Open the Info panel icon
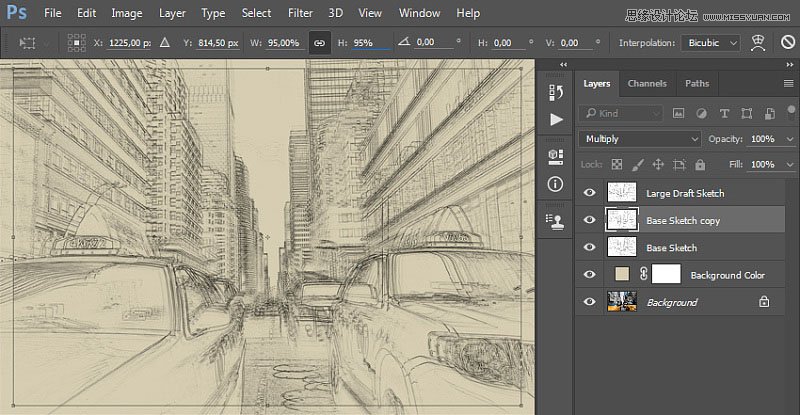 556,184
